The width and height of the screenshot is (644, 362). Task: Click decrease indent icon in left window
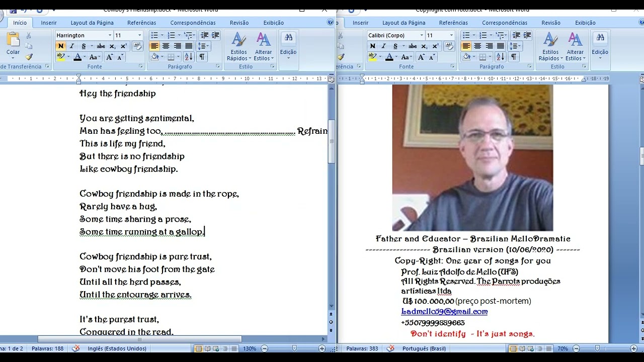pos(204,35)
